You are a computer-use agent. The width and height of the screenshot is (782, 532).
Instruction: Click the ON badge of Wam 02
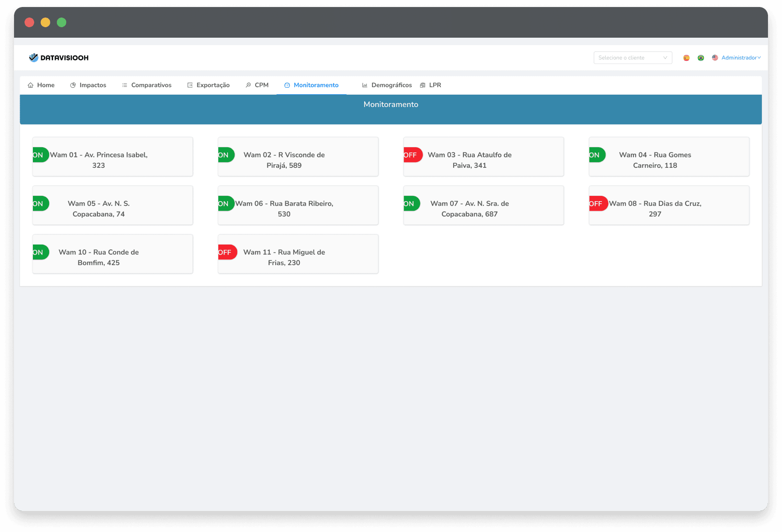(226, 155)
